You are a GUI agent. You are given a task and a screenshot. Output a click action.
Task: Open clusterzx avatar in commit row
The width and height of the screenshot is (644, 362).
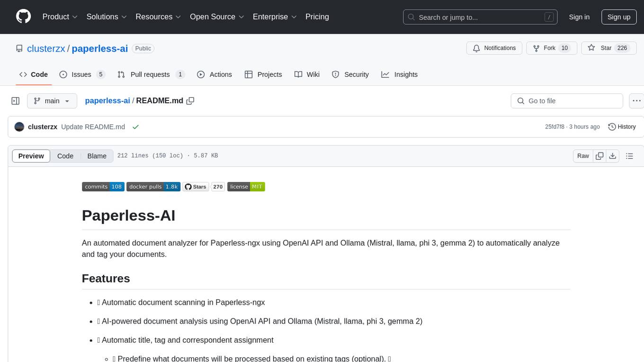point(19,127)
